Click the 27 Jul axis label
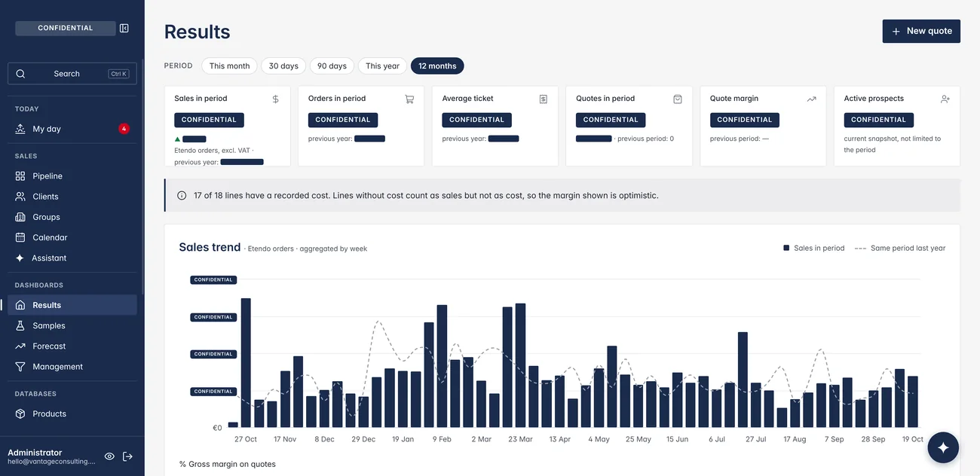 (x=755, y=439)
